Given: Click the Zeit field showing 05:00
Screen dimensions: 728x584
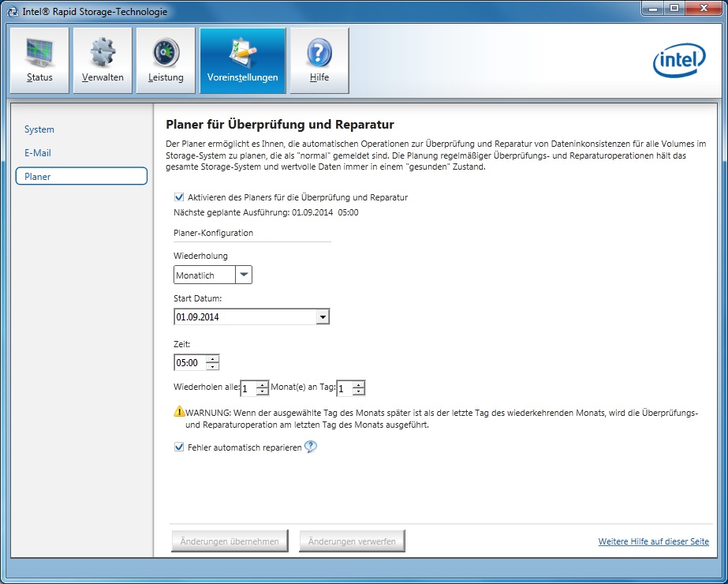Looking at the screenshot, I should 189,362.
